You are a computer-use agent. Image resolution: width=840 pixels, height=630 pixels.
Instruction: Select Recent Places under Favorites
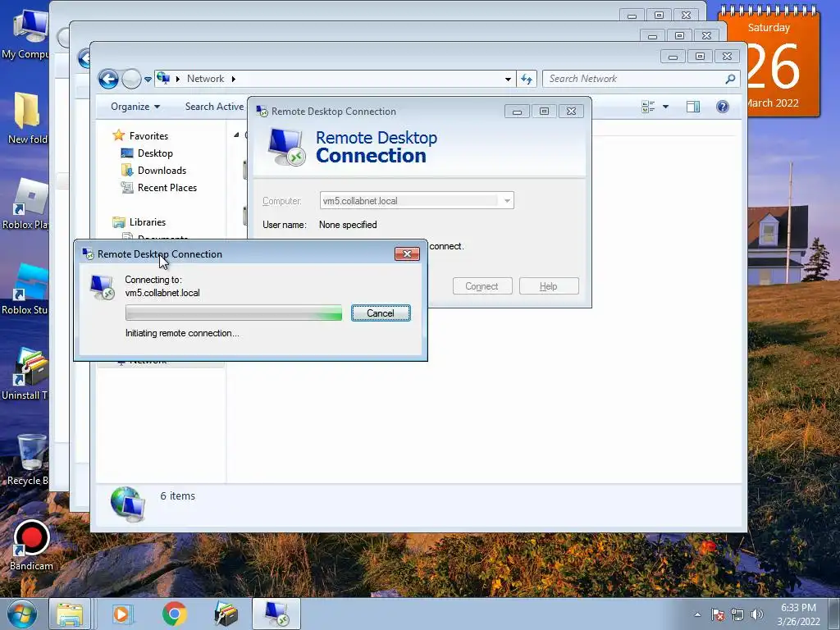tap(167, 188)
